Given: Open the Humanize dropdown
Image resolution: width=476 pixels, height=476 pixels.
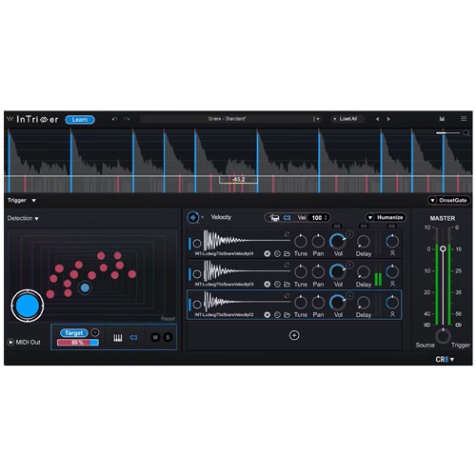Looking at the screenshot, I should tap(386, 217).
